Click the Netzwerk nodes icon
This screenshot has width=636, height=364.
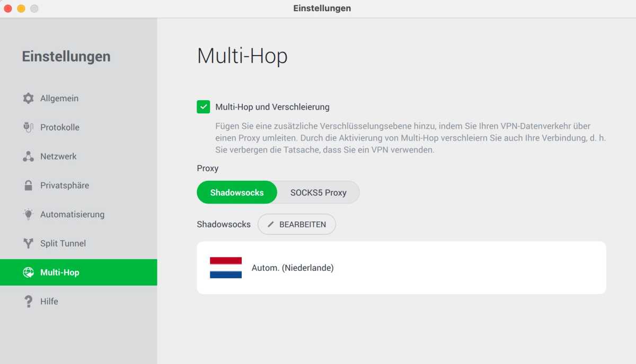[x=28, y=157]
